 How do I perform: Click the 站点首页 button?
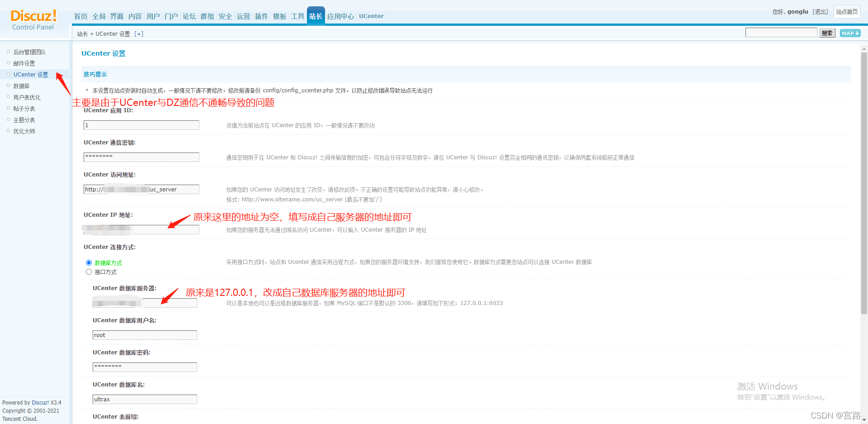point(847,12)
